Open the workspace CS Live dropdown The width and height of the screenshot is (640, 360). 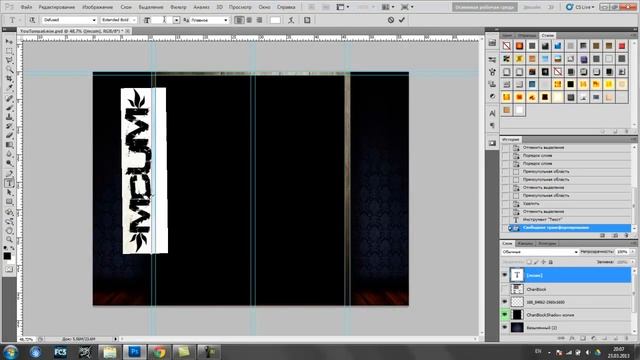[x=580, y=7]
